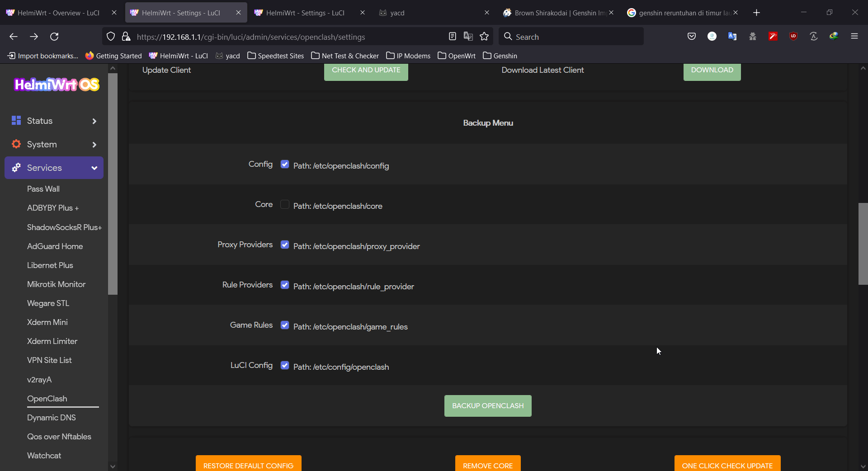Check the Core backup checkbox
This screenshot has height=471, width=868.
point(285,204)
